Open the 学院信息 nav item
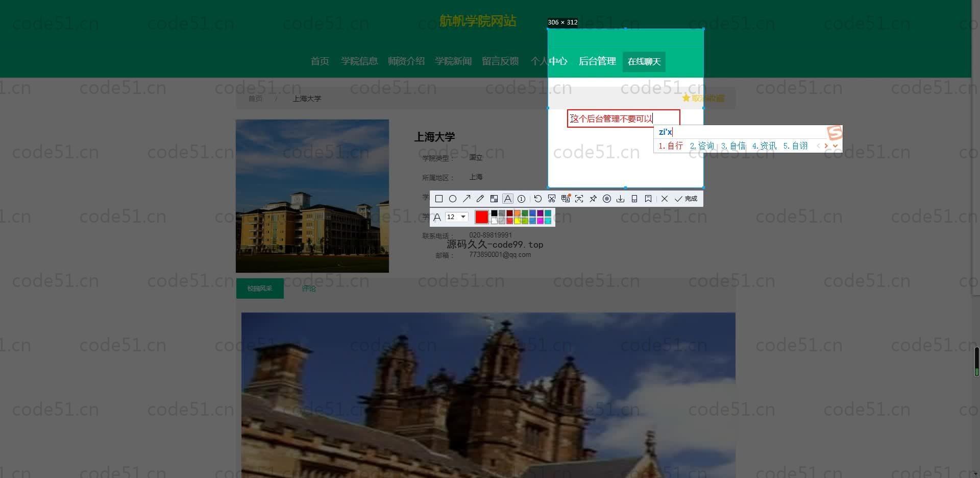The image size is (980, 478). (359, 61)
